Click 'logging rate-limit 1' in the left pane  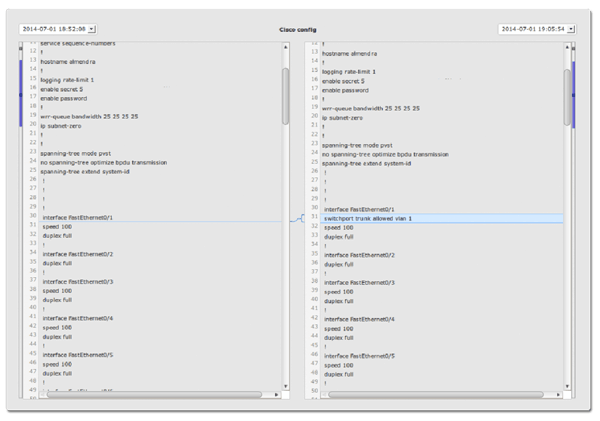pyautogui.click(x=67, y=80)
